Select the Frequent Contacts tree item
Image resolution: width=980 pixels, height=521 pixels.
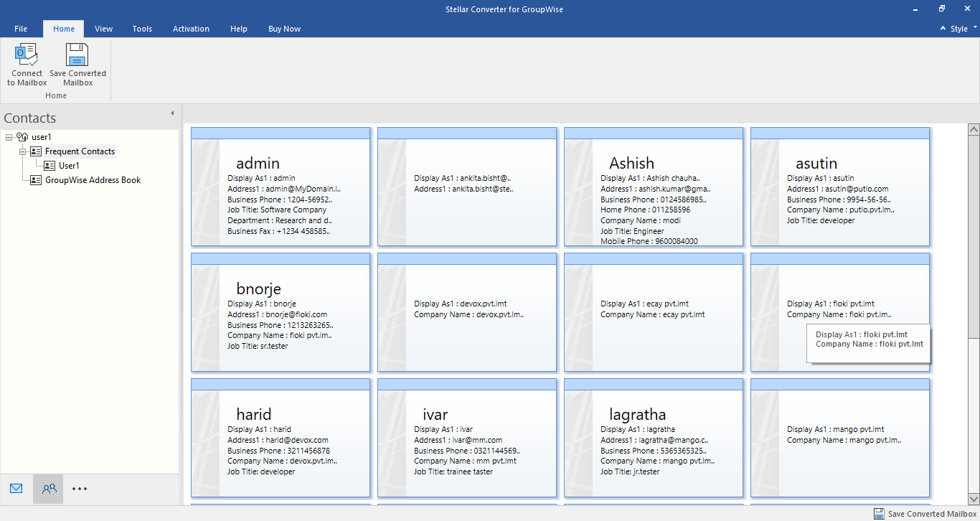point(80,151)
